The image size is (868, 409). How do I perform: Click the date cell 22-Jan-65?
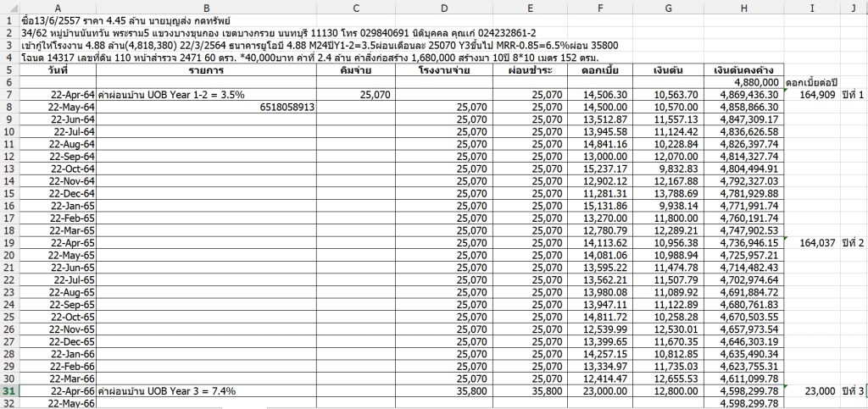click(x=57, y=206)
